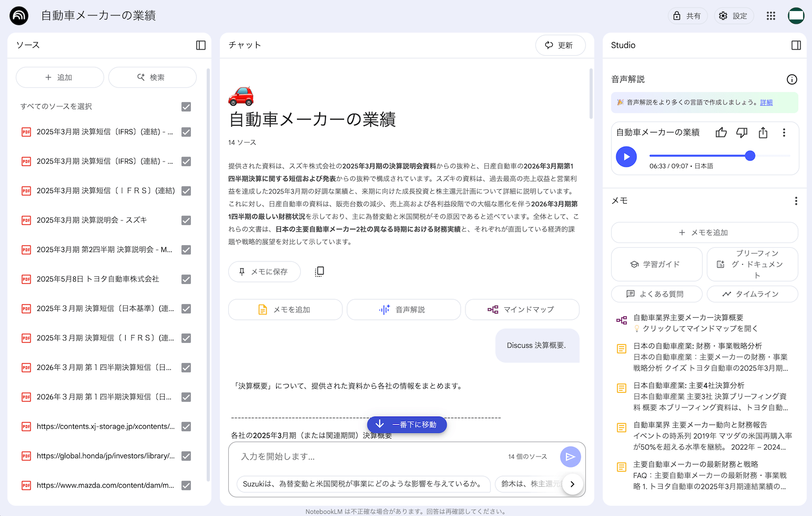Share the audio overview
Viewport: 812px width, 516px height.
tap(763, 133)
